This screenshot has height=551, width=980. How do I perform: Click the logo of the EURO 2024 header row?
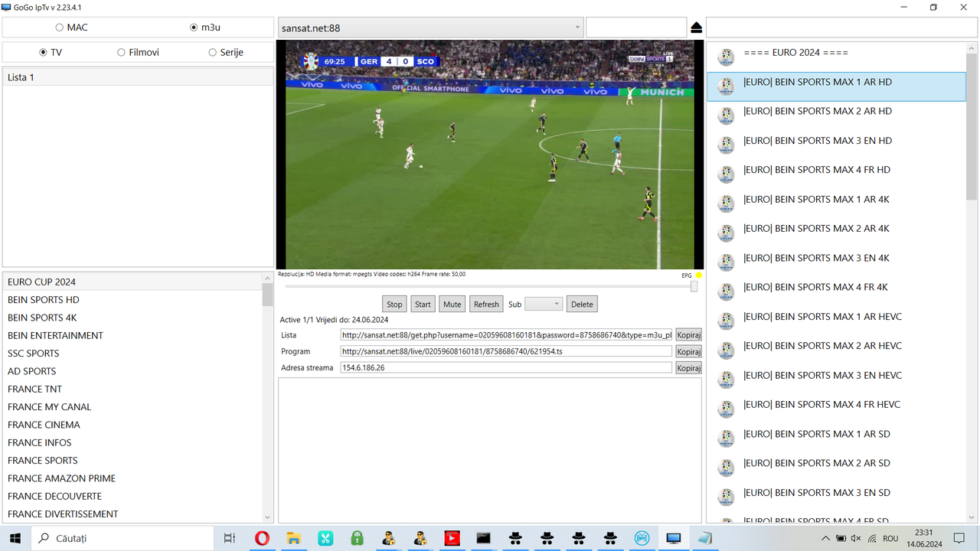click(726, 57)
